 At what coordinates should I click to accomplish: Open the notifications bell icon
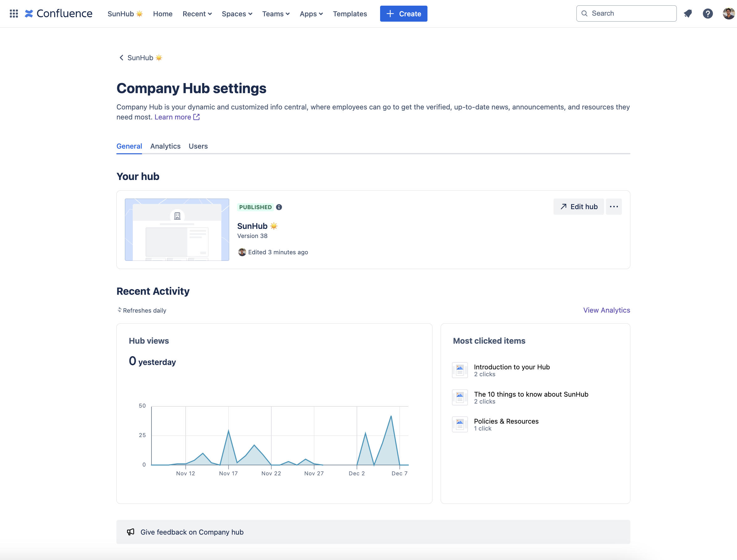688,14
